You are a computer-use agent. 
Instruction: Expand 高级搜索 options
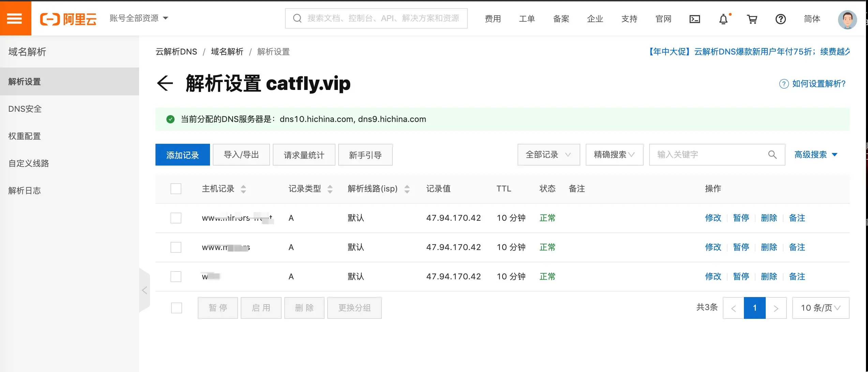(x=816, y=155)
